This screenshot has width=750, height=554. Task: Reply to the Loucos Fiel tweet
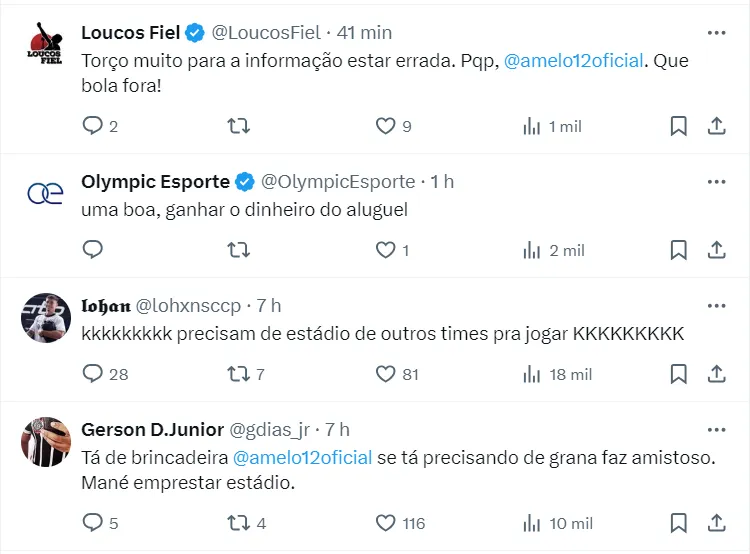click(x=93, y=126)
